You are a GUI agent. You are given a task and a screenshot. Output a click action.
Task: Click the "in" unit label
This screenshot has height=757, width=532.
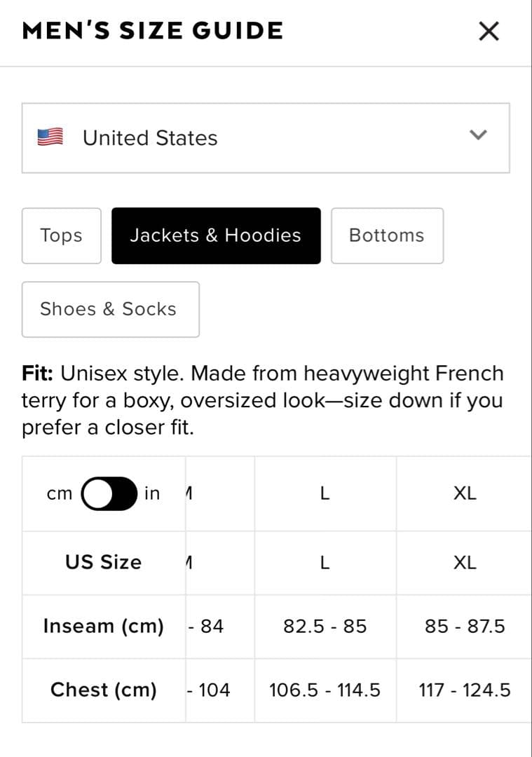click(x=152, y=493)
